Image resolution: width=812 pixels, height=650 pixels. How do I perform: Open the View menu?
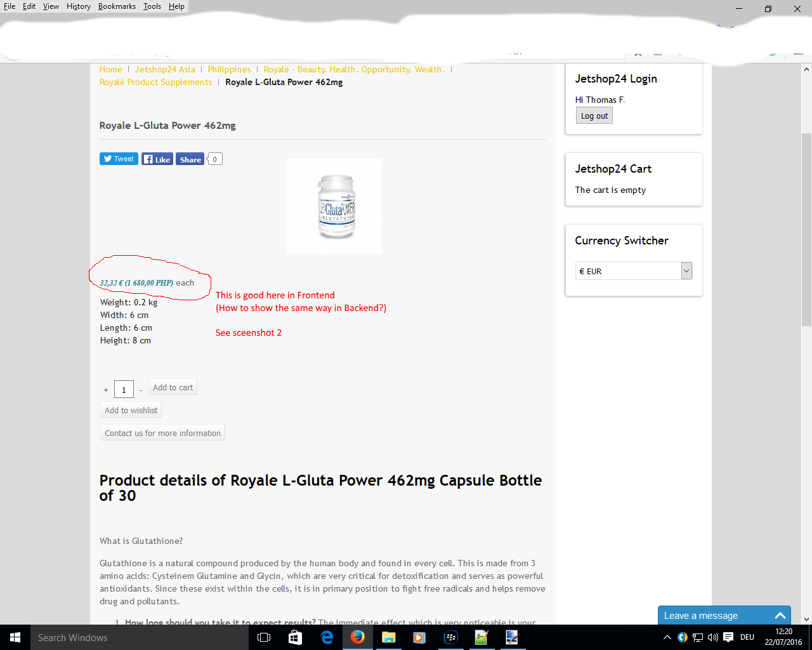point(51,6)
